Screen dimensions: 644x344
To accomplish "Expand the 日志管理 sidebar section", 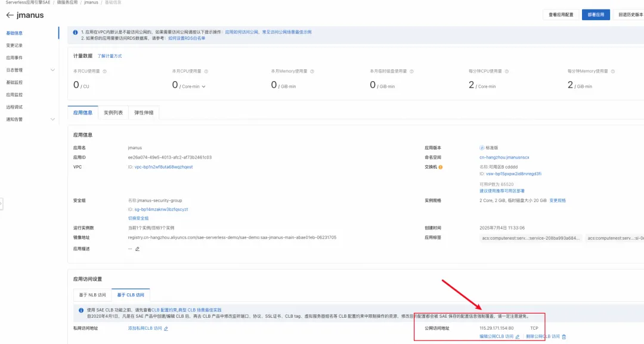I will click(x=53, y=70).
